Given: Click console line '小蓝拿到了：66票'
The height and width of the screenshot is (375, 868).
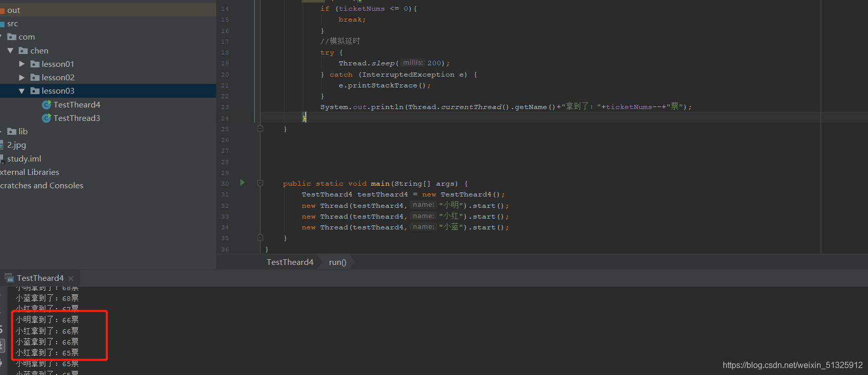Looking at the screenshot, I should [47, 342].
